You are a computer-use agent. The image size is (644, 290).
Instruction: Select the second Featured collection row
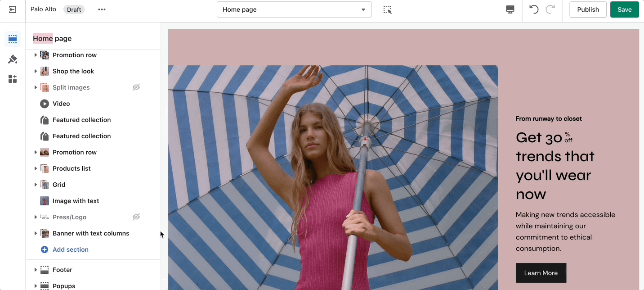coord(93,136)
